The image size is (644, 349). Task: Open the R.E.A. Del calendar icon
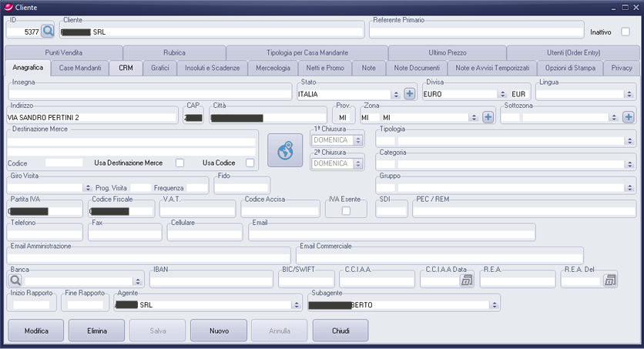click(610, 281)
